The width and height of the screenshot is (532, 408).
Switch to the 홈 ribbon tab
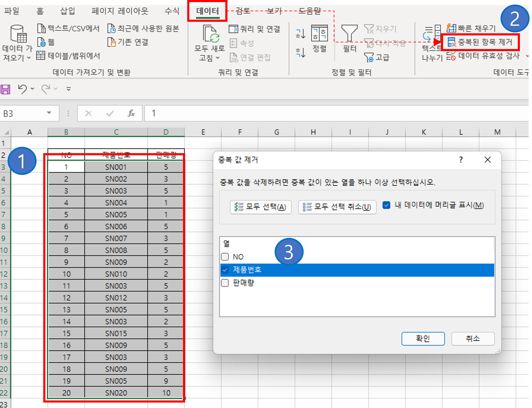[x=40, y=11]
